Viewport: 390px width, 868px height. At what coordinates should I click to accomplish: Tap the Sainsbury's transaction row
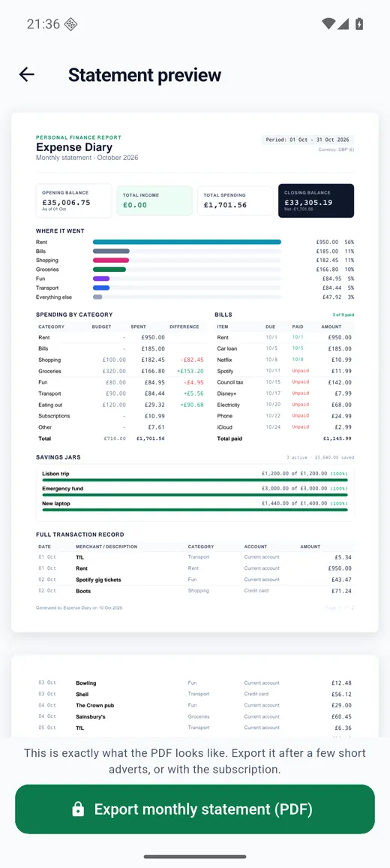pyautogui.click(x=195, y=716)
